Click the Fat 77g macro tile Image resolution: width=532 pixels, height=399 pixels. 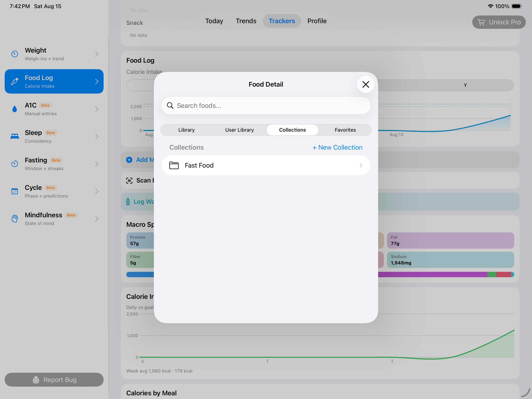coord(450,240)
